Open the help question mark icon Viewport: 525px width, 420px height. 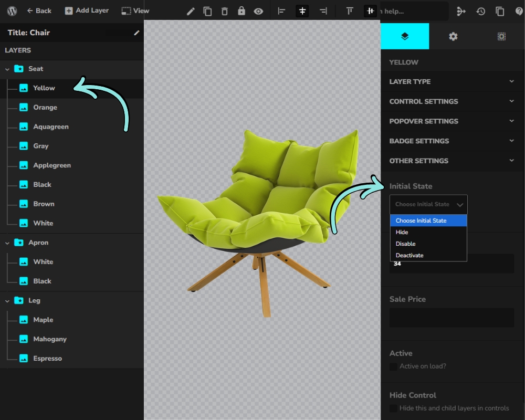[x=519, y=12]
